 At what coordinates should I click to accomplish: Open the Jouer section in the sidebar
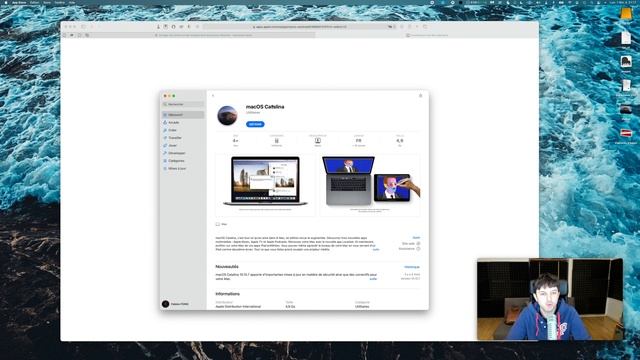tap(183, 145)
